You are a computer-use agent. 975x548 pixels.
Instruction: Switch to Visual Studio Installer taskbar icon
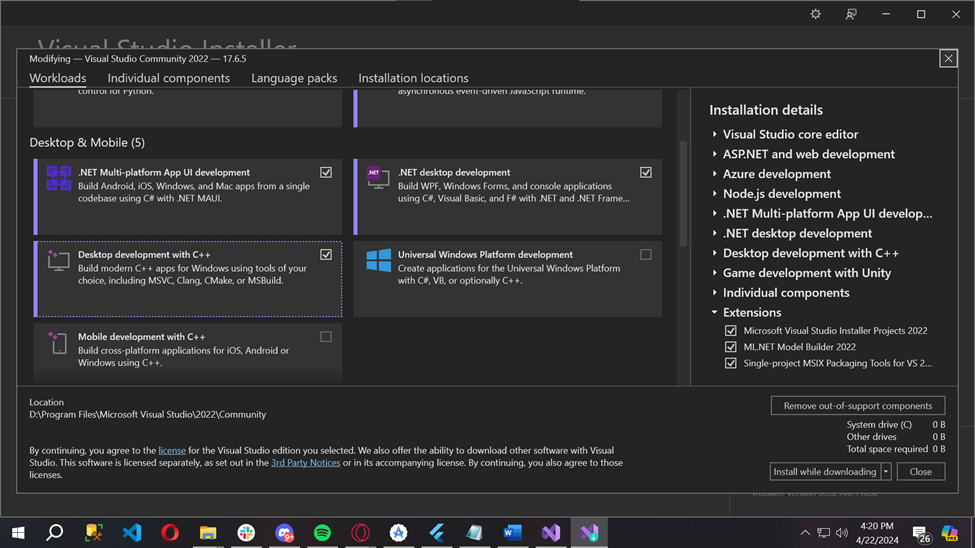pyautogui.click(x=589, y=532)
